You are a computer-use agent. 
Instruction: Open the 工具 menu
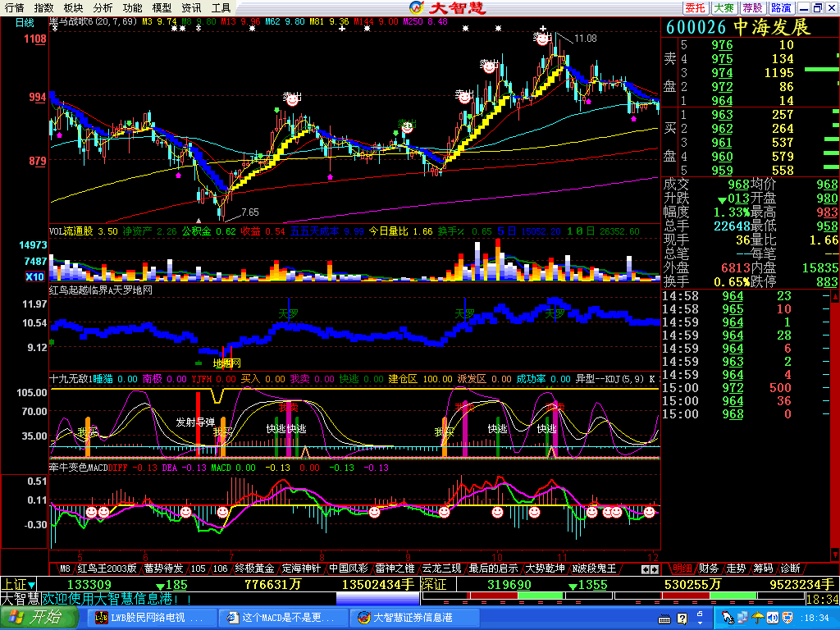point(221,7)
